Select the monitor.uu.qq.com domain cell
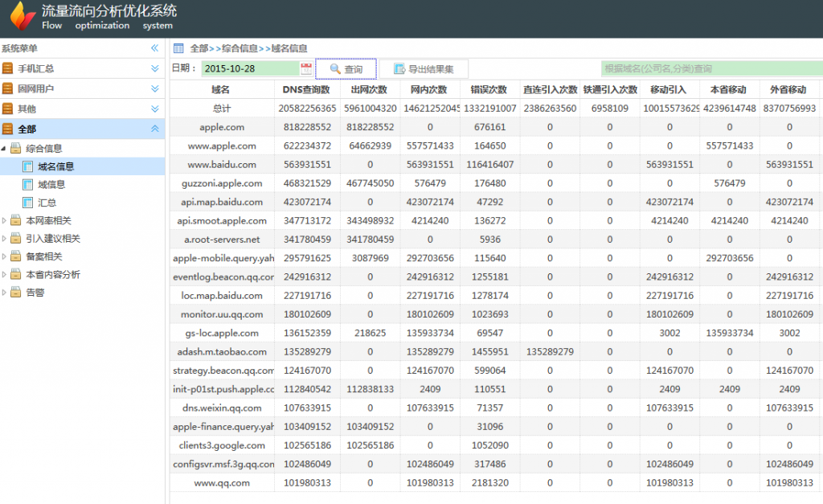 pyautogui.click(x=222, y=314)
